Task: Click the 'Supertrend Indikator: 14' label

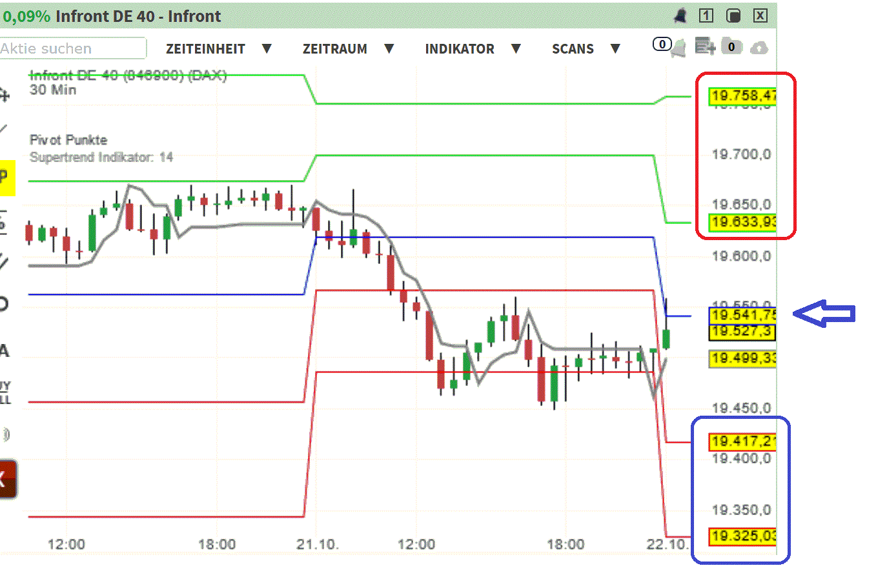Action: tap(101, 157)
